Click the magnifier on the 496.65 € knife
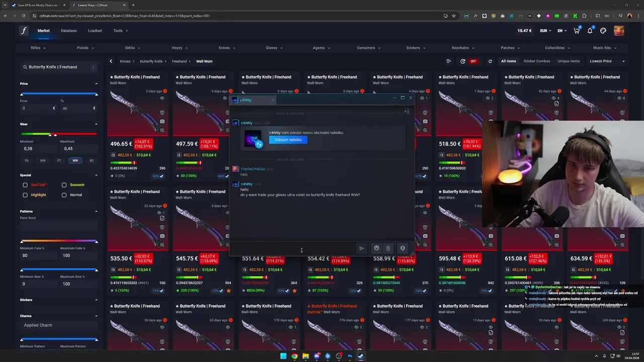 coord(162,130)
